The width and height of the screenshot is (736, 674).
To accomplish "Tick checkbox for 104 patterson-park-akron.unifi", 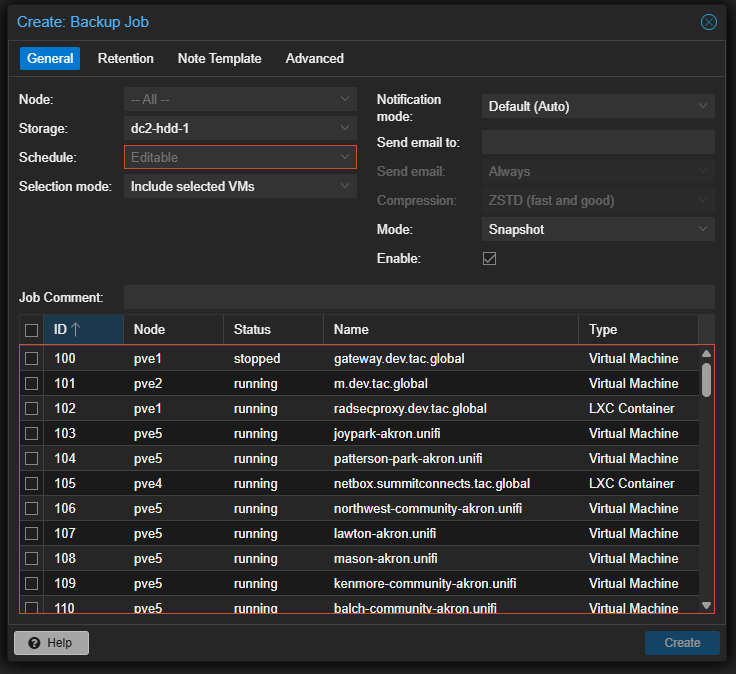I will (x=31, y=459).
